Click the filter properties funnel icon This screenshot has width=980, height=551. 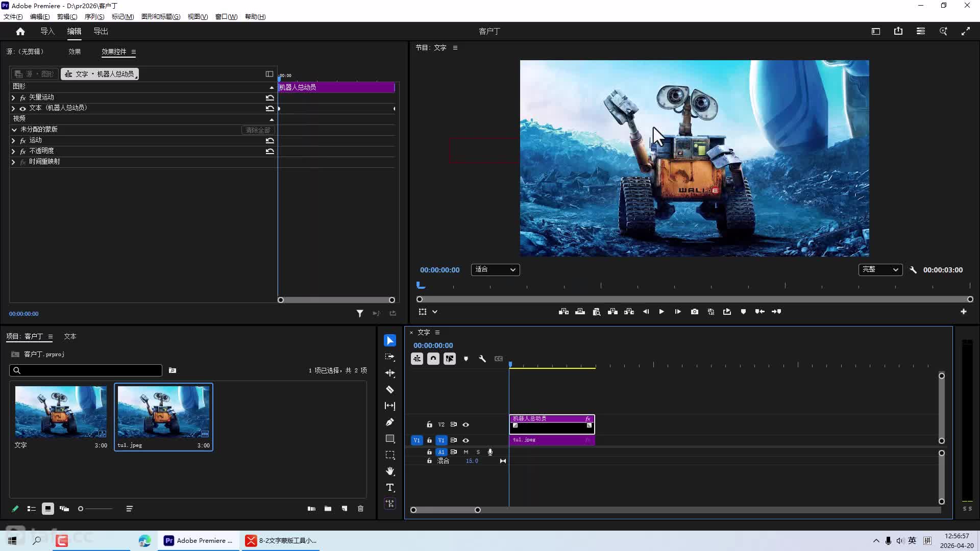pos(360,313)
